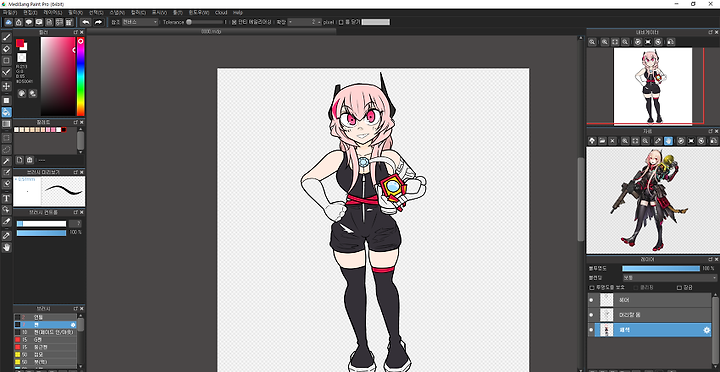Select the rectangular Select tool
Image resolution: width=720 pixels, height=372 pixels.
coord(6,137)
